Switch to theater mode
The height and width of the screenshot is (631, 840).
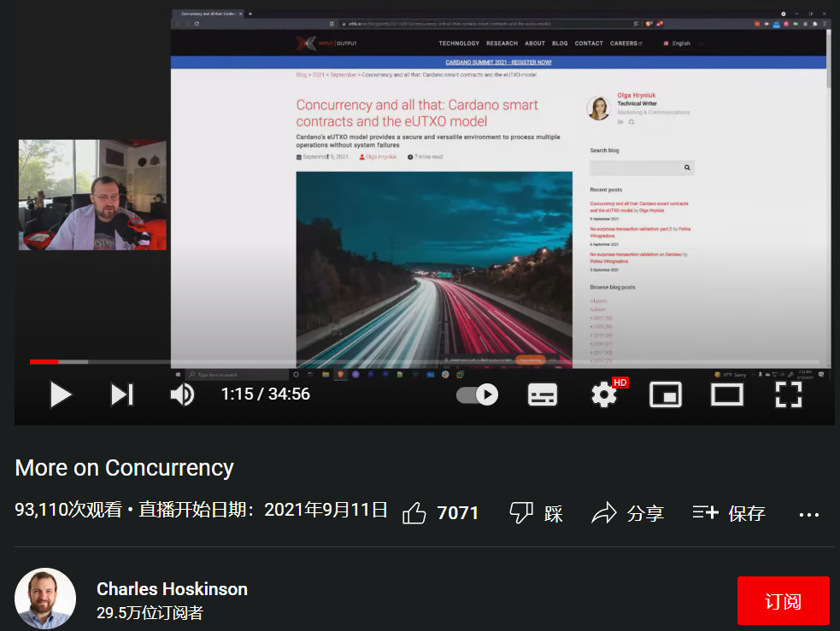727,395
